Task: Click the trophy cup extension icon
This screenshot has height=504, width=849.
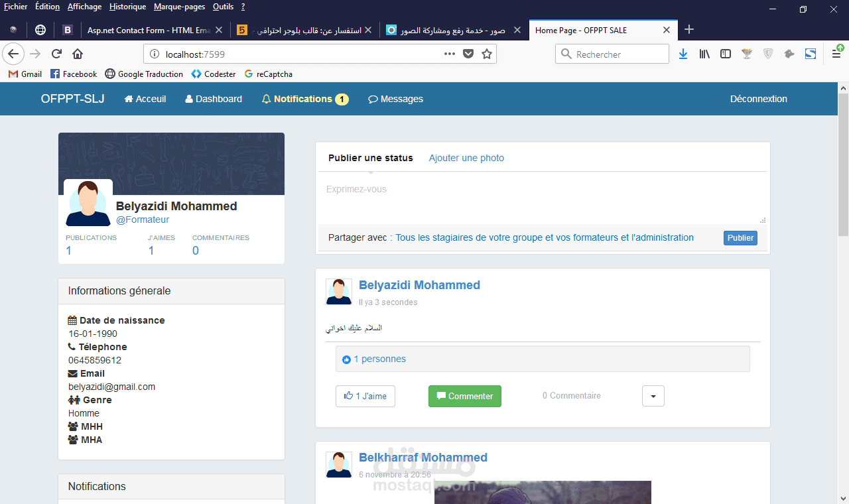Action: pos(747,54)
